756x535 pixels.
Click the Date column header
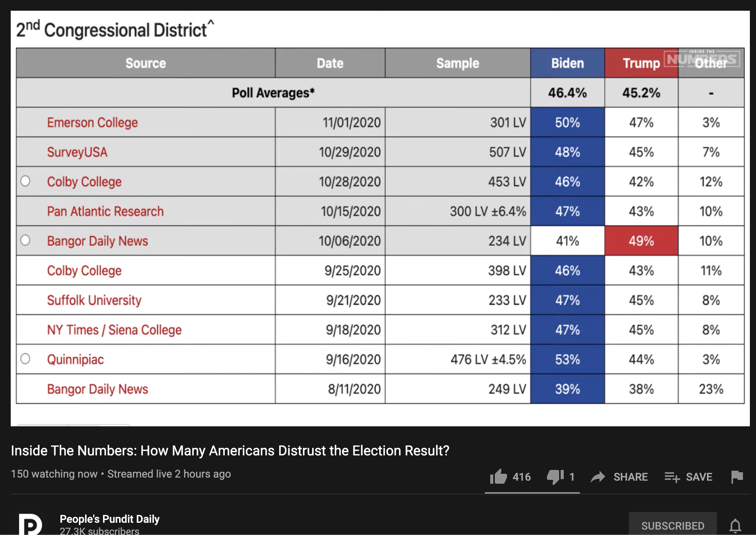tap(330, 63)
